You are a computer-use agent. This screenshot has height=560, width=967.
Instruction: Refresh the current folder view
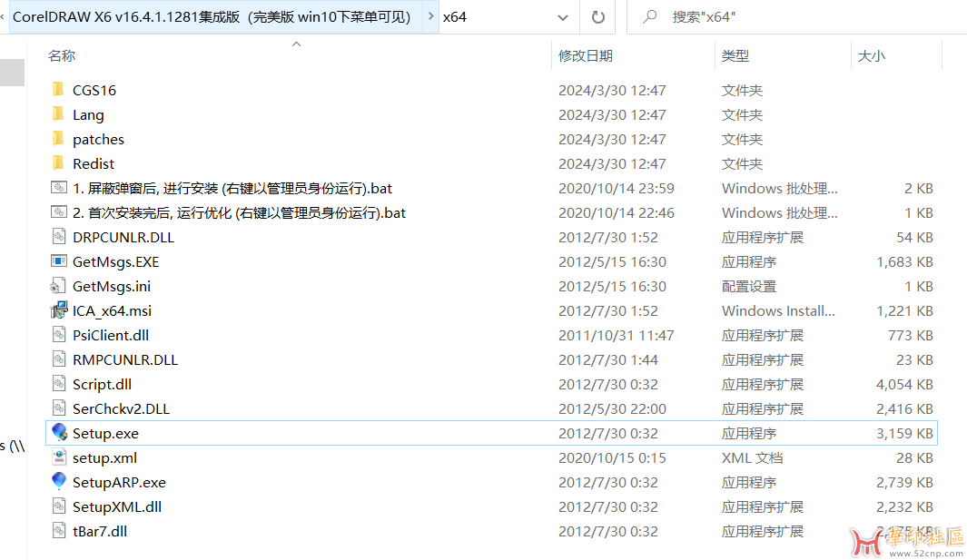tap(597, 16)
